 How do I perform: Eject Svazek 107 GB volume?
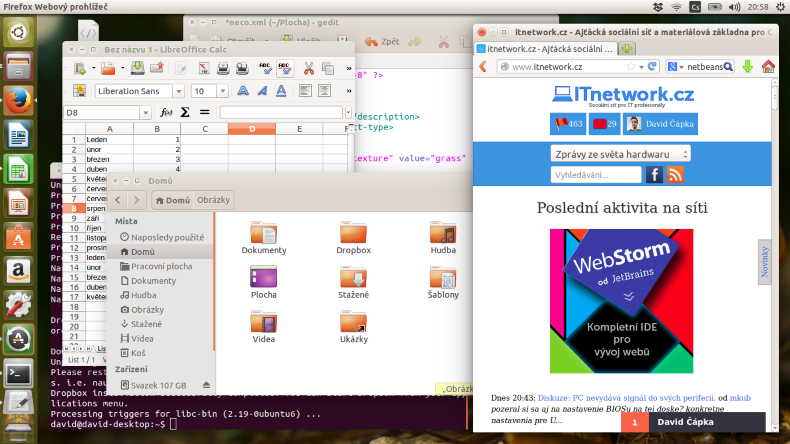[206, 385]
